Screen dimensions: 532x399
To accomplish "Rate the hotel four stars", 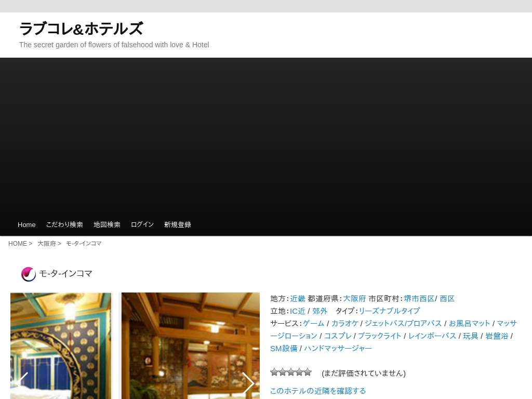I will tap(299, 373).
